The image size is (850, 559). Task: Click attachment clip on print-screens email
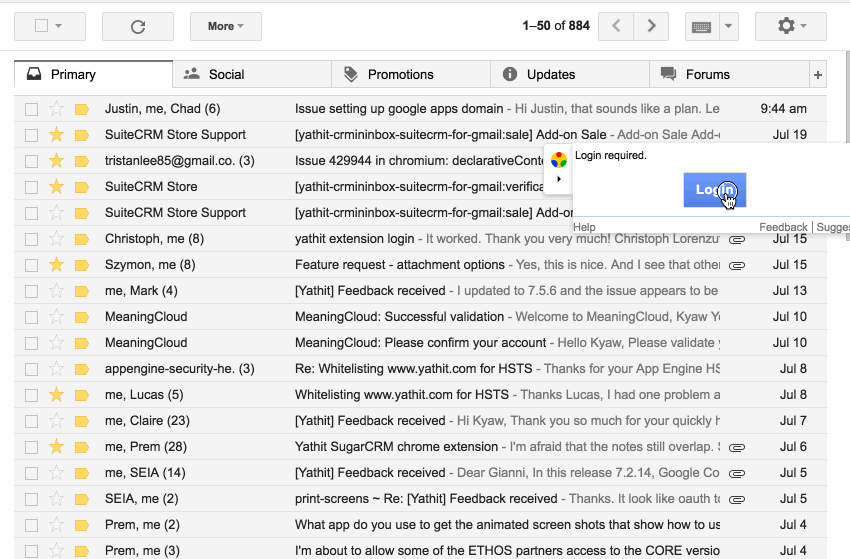[737, 499]
